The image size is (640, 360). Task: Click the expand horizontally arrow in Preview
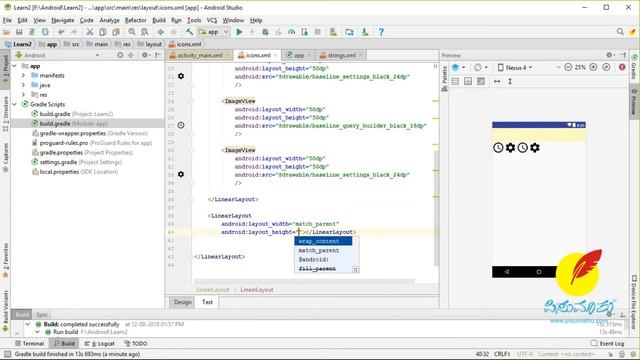(497, 82)
